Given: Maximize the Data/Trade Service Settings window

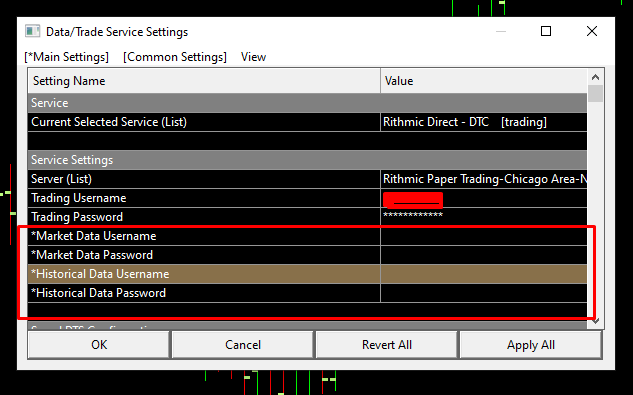Looking at the screenshot, I should [x=546, y=31].
